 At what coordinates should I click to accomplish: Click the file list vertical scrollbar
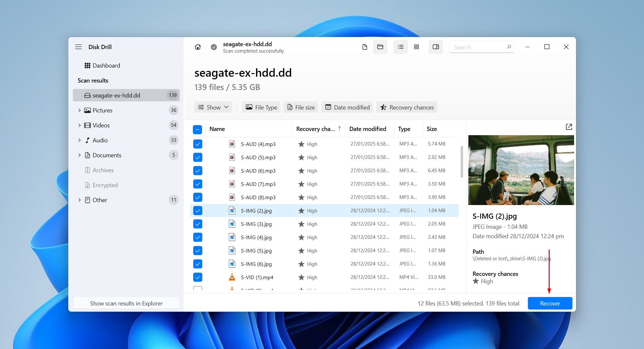pos(462,162)
